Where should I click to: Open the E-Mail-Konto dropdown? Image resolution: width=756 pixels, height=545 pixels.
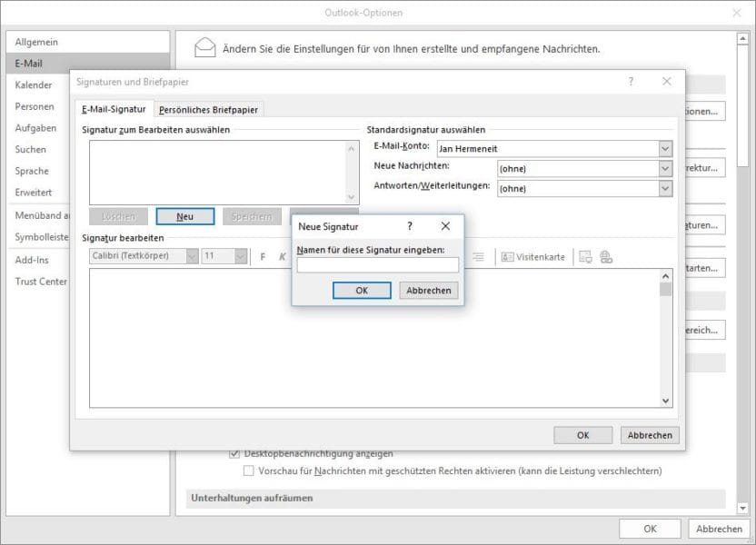tap(665, 148)
